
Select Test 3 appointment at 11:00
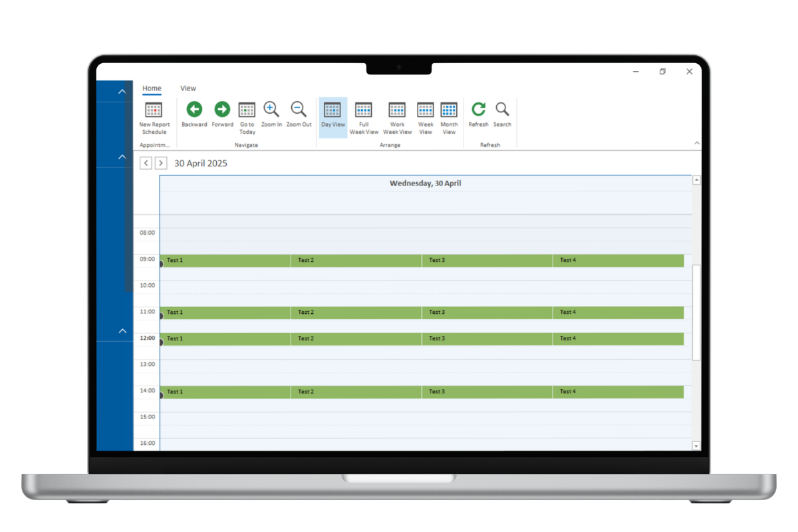487,313
